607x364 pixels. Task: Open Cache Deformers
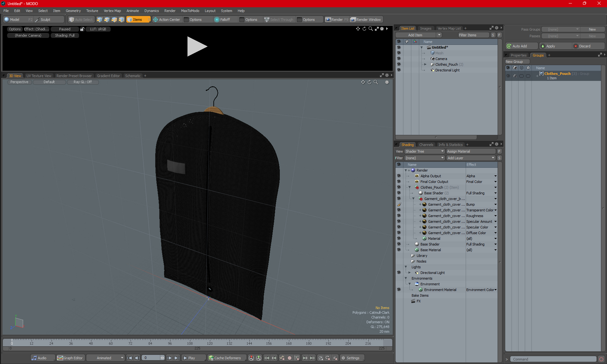coord(227,358)
